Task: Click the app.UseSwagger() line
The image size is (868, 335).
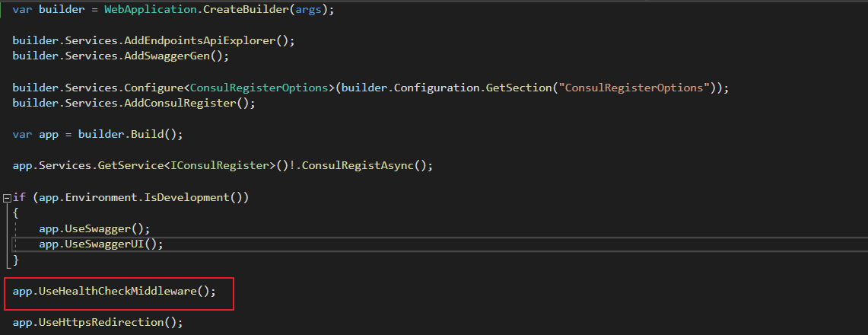Action: pos(94,228)
